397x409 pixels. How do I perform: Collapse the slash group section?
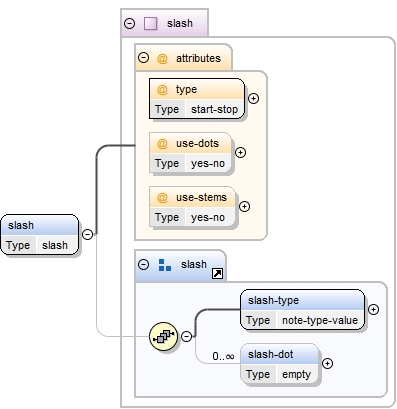click(x=143, y=264)
